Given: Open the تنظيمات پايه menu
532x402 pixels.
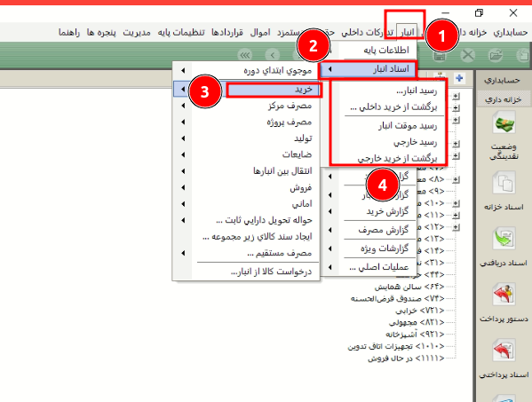Looking at the screenshot, I should (181, 32).
